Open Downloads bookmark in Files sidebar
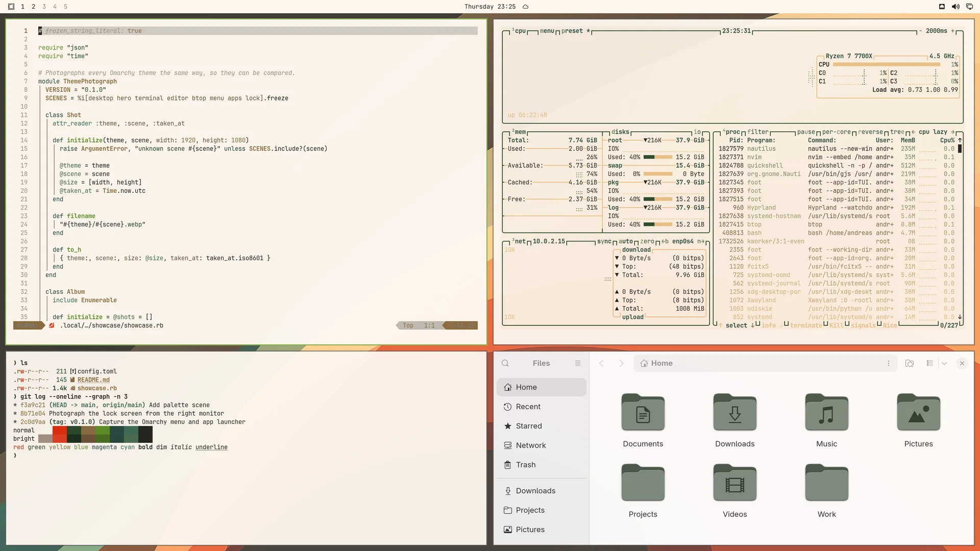This screenshot has width=980, height=551. pyautogui.click(x=542, y=491)
